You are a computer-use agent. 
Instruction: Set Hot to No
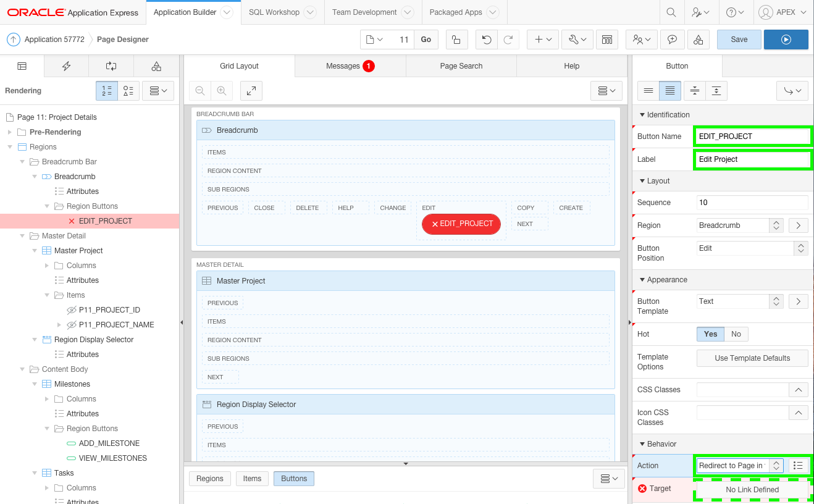[736, 334]
